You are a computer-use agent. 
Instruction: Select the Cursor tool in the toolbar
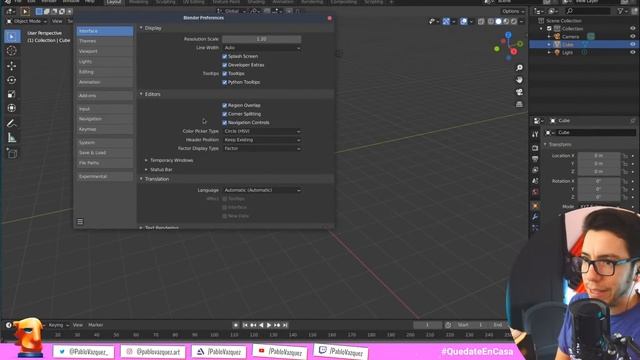point(11,51)
